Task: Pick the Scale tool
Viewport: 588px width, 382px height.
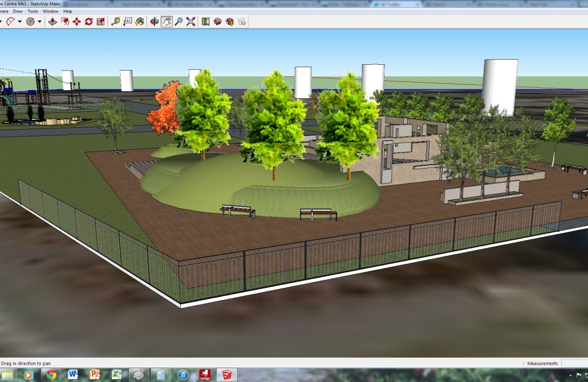Action: point(100,22)
